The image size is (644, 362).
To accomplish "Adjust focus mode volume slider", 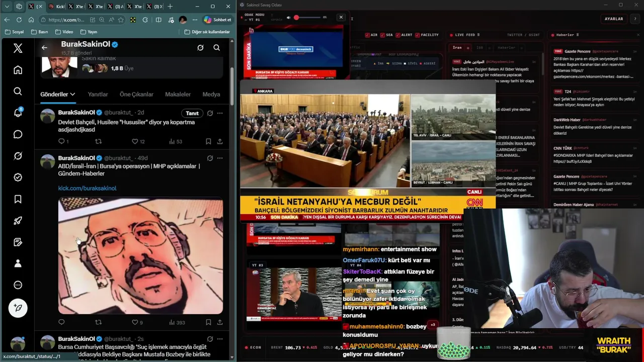I will [x=308, y=18].
